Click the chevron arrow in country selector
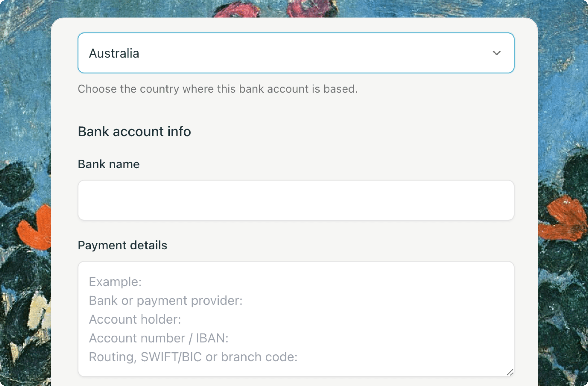This screenshot has height=386, width=588. pyautogui.click(x=496, y=53)
